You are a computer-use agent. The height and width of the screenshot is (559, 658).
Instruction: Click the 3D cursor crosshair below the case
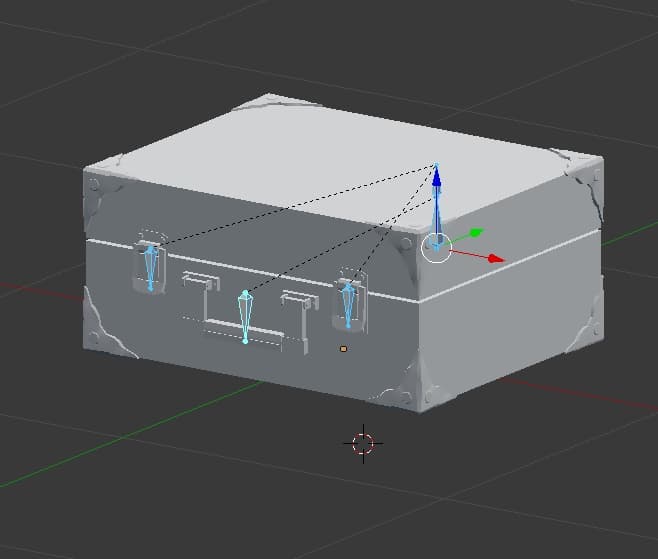point(362,442)
